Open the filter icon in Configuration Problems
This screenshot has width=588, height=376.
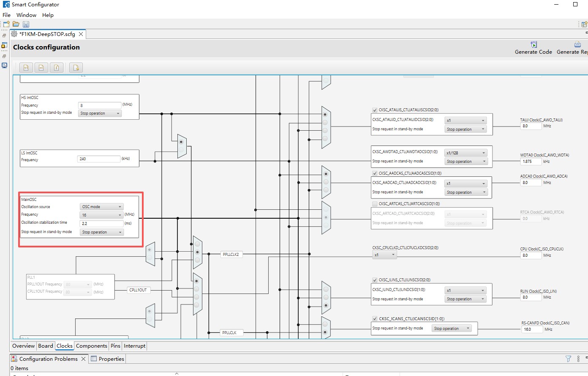(568, 359)
